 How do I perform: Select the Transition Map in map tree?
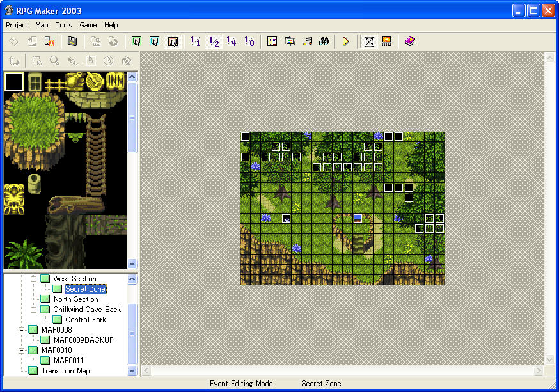65,371
